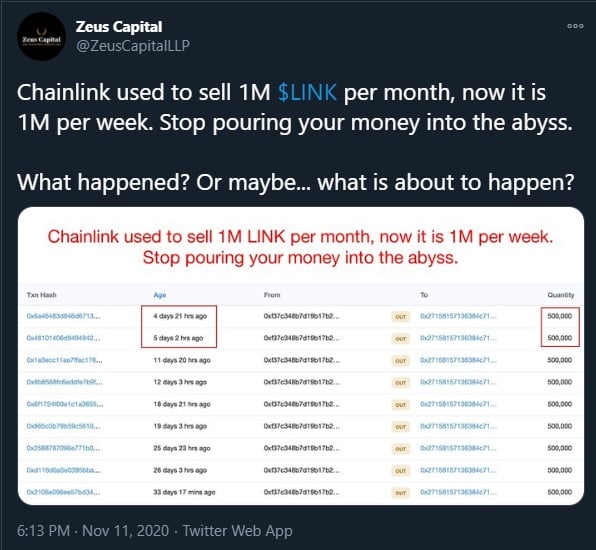Click the Txn Hash column header
This screenshot has width=596, height=550.
pos(41,295)
